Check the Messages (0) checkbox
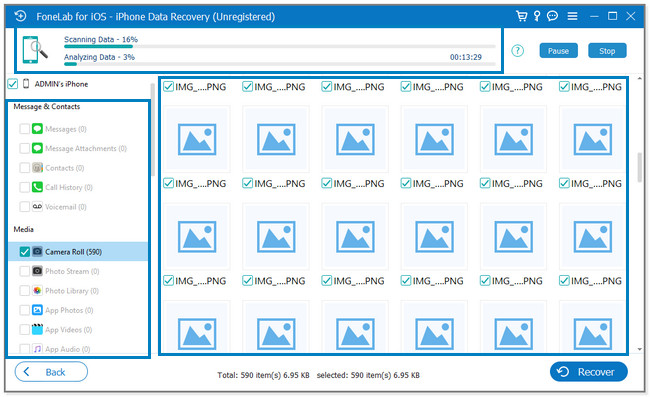 pyautogui.click(x=24, y=129)
